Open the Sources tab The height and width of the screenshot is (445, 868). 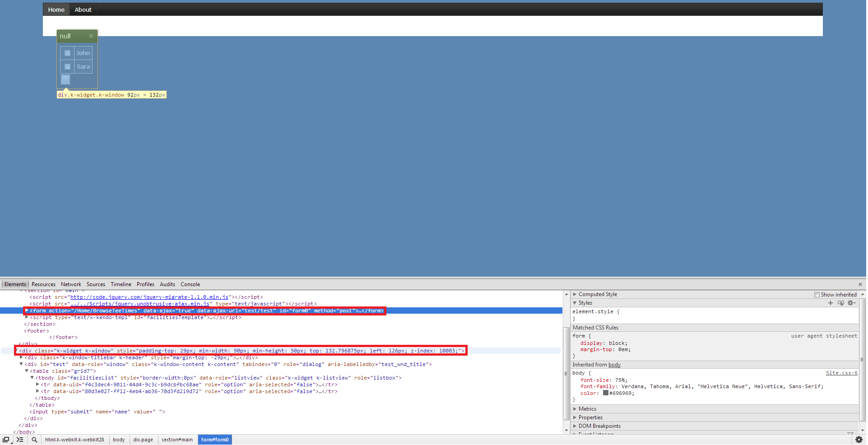click(x=96, y=284)
